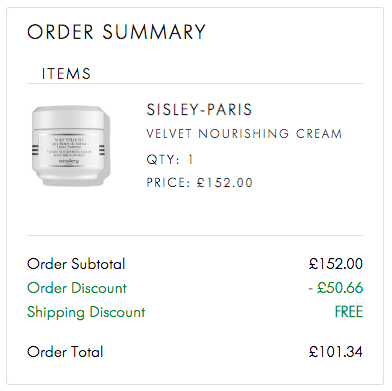
Task: Click the Order Total label
Action: pos(65,352)
